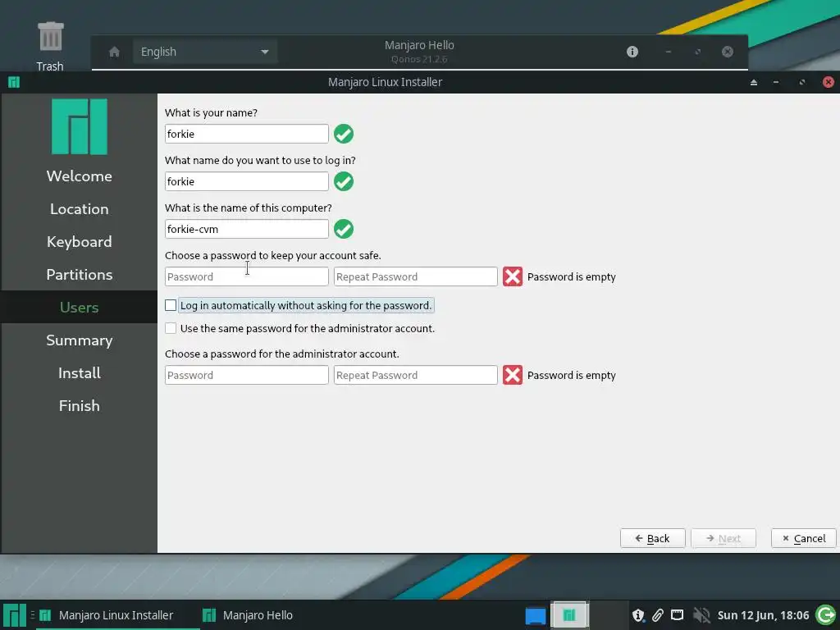Select the Summary step in sidebar
Viewport: 840px width, 630px height.
tap(80, 340)
